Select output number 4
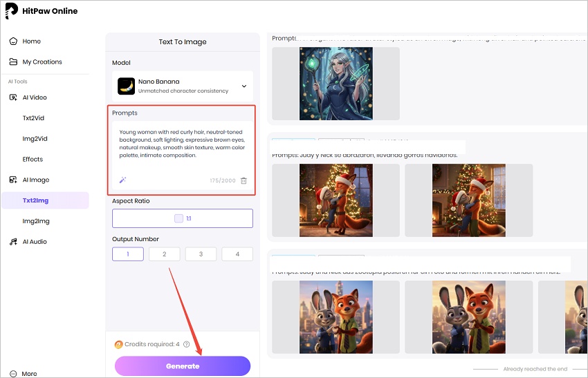 click(x=237, y=254)
